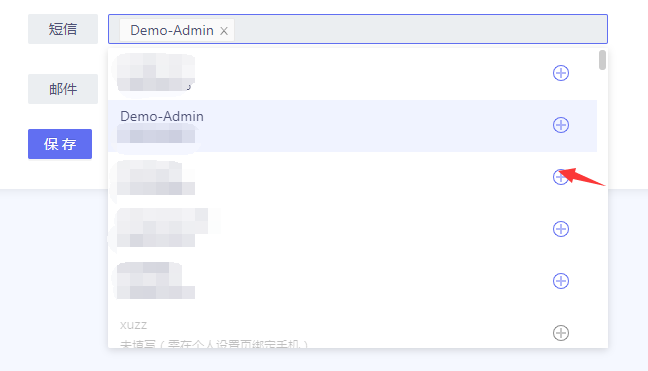This screenshot has width=648, height=371.
Task: Select the blurred contact directly above xuzz
Action: [x=352, y=281]
